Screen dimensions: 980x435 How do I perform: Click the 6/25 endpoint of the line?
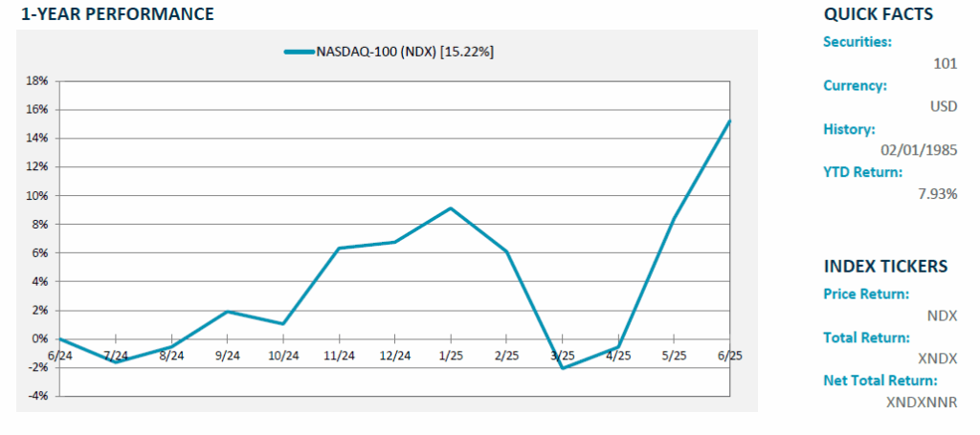[728, 121]
